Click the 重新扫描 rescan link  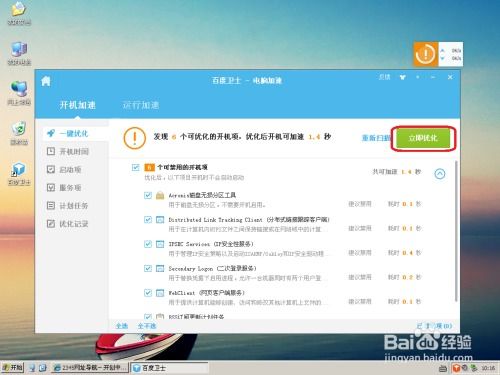pyautogui.click(x=376, y=138)
